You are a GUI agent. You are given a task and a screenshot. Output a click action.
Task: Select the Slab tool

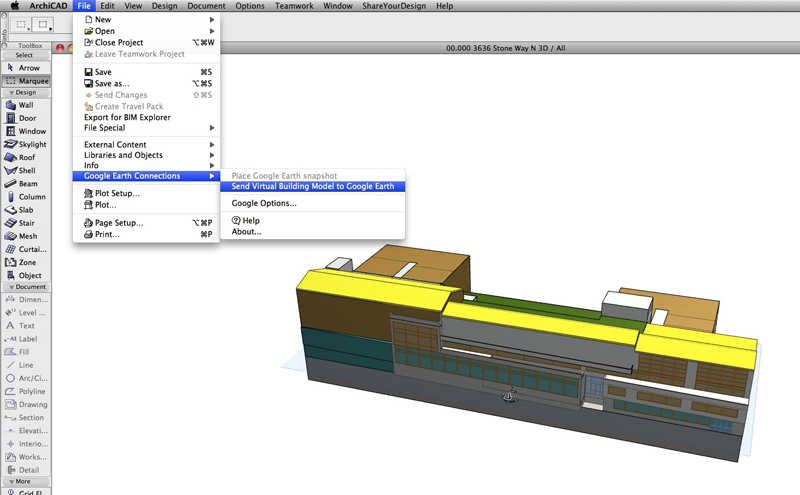point(26,210)
